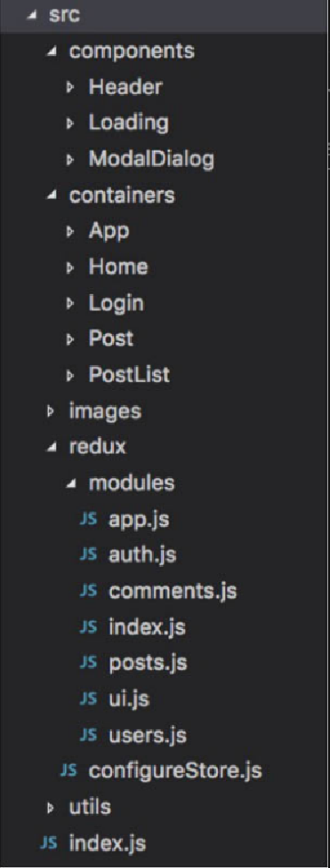Expand the ModalDialog folder
330x868 pixels.
tap(70, 159)
